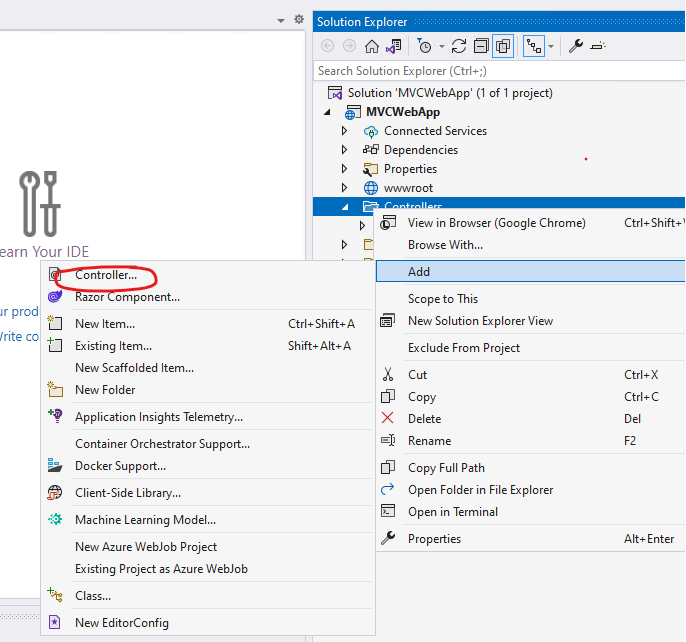
Task: Select Existing Project as Azure WebJob
Action: coord(161,569)
